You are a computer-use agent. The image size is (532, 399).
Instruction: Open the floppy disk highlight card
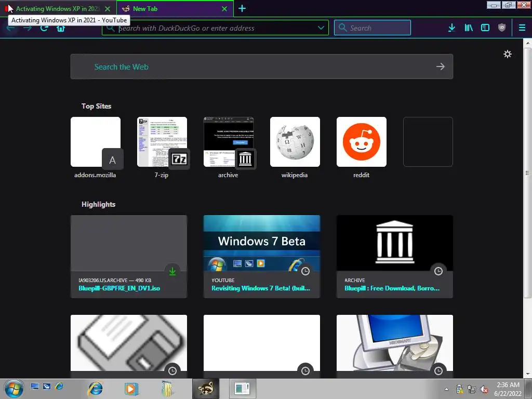pyautogui.click(x=129, y=346)
